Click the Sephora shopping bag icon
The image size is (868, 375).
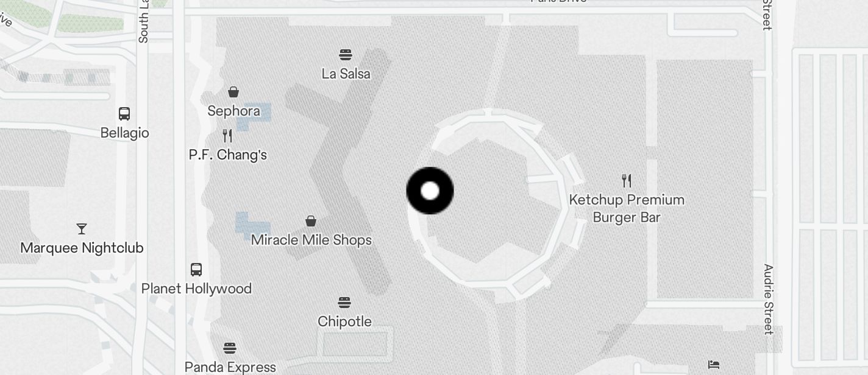pyautogui.click(x=233, y=92)
